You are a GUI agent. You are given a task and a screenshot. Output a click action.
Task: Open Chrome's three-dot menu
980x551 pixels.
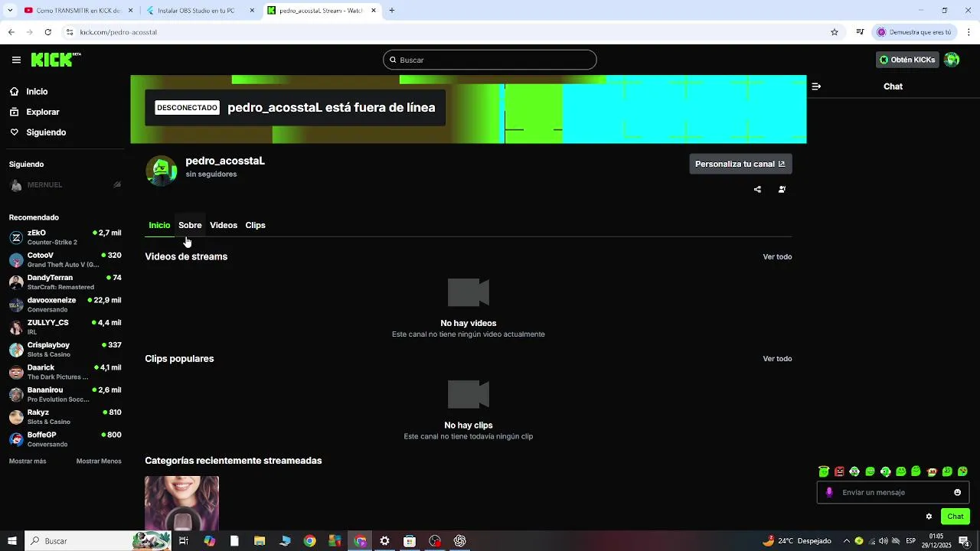(969, 32)
